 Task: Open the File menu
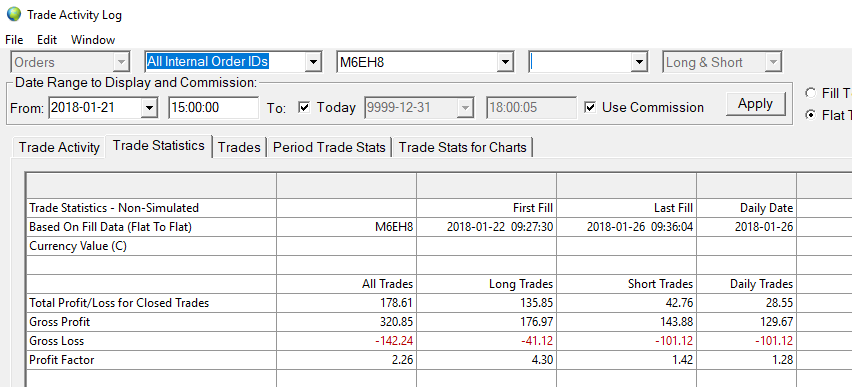pyautogui.click(x=14, y=40)
